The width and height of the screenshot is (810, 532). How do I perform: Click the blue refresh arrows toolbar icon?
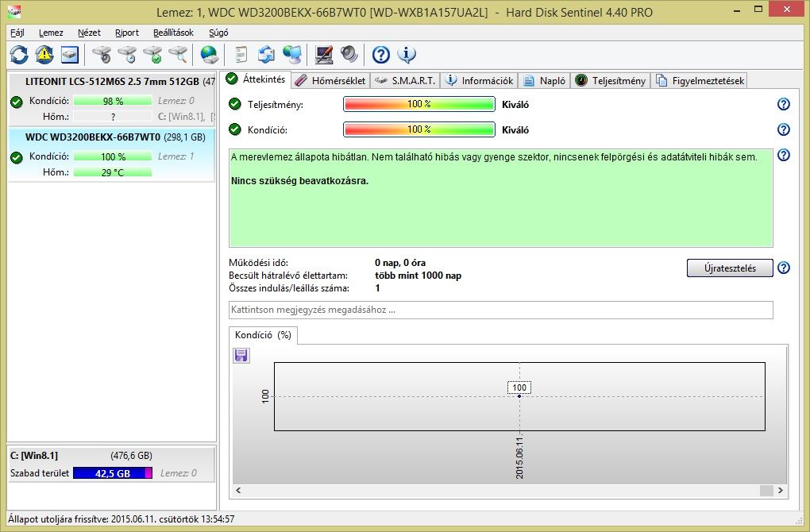point(19,54)
